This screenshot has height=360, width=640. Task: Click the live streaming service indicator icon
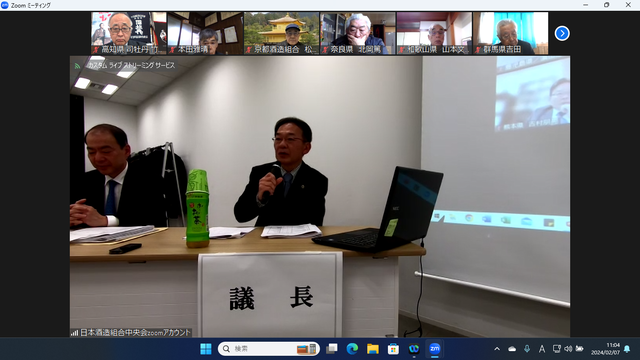click(x=78, y=65)
